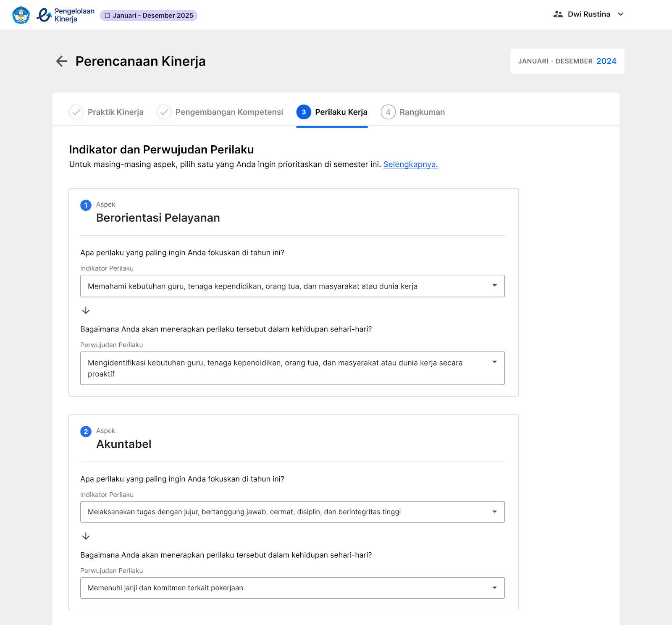672x625 pixels.
Task: Open the Selengkapnya link
Action: pos(410,165)
